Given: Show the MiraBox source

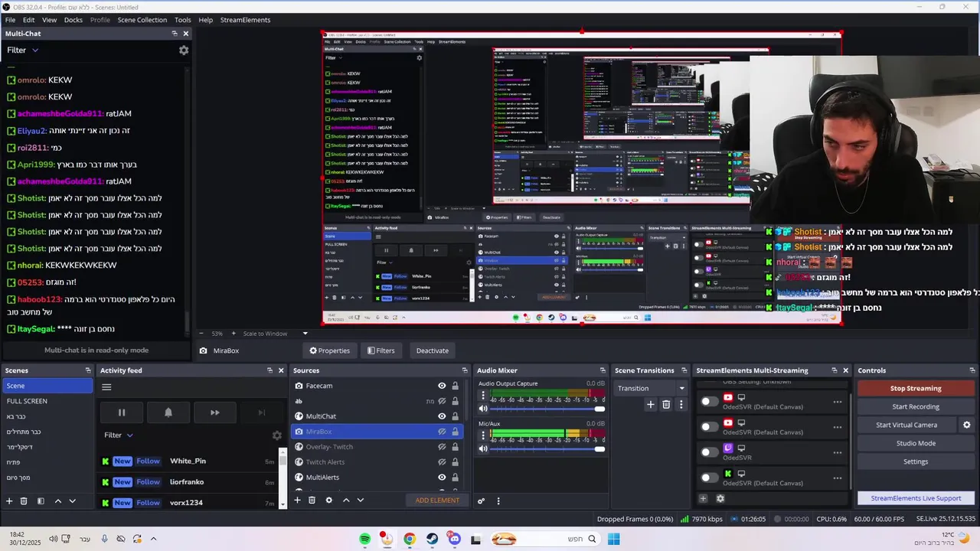Looking at the screenshot, I should click(442, 432).
